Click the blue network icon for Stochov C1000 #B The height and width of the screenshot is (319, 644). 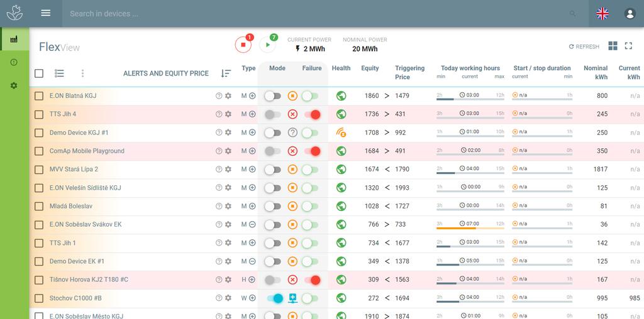tap(292, 298)
